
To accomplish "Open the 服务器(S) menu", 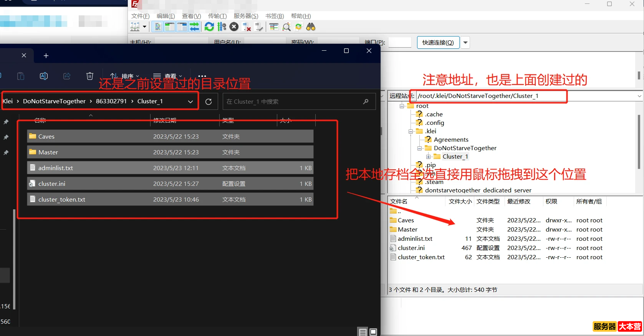I will click(x=246, y=16).
